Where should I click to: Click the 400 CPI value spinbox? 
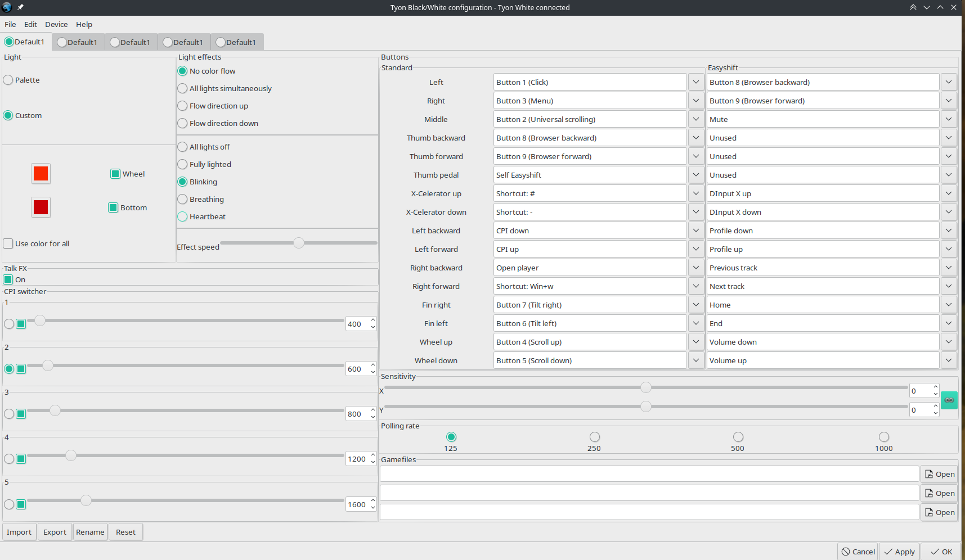click(x=361, y=324)
